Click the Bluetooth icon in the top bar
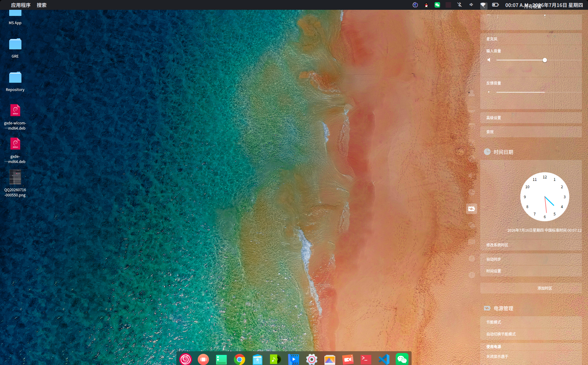Image resolution: width=588 pixels, height=365 pixels. pyautogui.click(x=460, y=5)
